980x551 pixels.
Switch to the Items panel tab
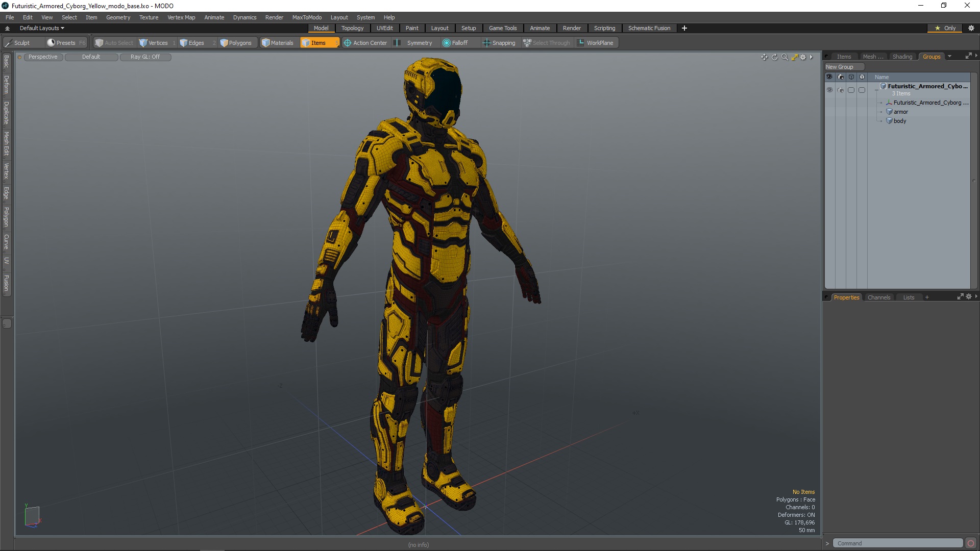click(x=844, y=57)
